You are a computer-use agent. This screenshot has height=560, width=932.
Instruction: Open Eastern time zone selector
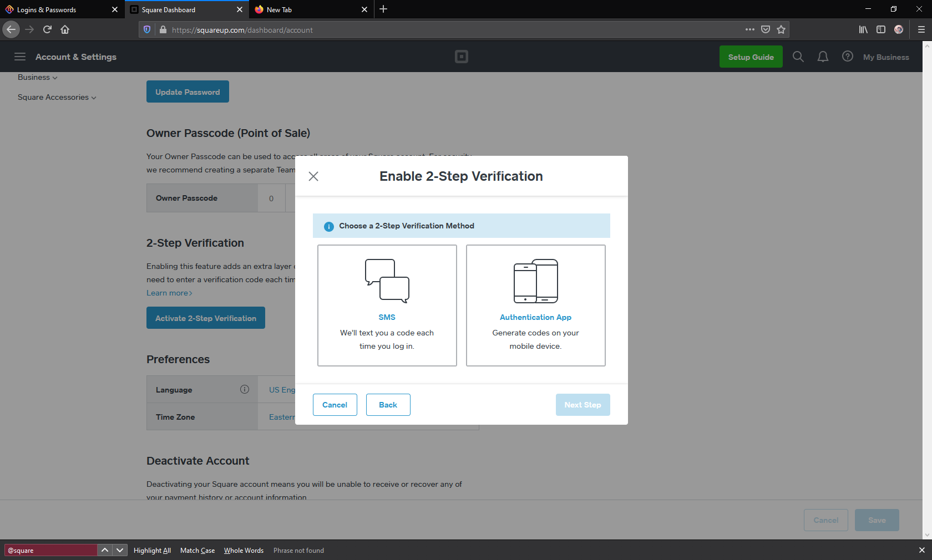point(282,417)
